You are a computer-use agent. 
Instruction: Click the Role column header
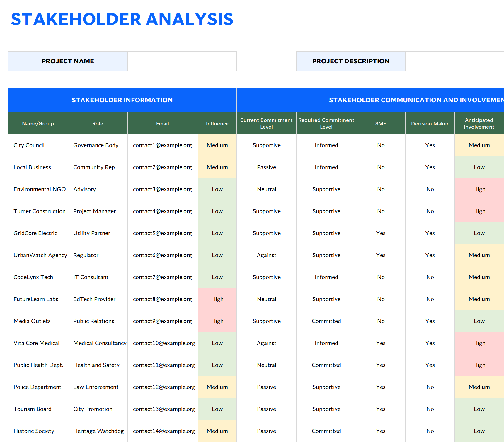(x=98, y=123)
